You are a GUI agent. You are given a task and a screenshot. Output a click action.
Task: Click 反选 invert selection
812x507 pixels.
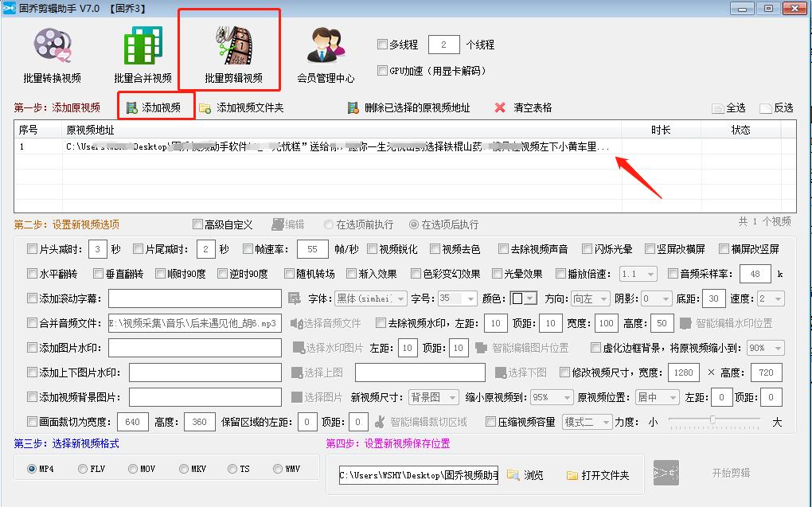(x=777, y=107)
